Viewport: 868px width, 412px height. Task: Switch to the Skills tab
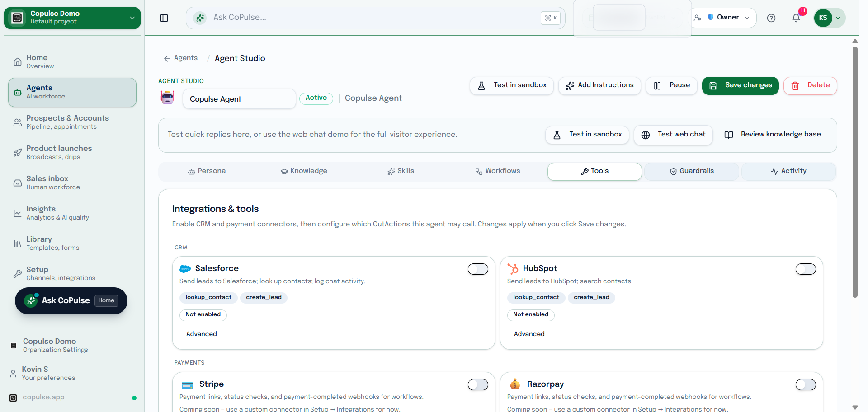[x=401, y=171]
